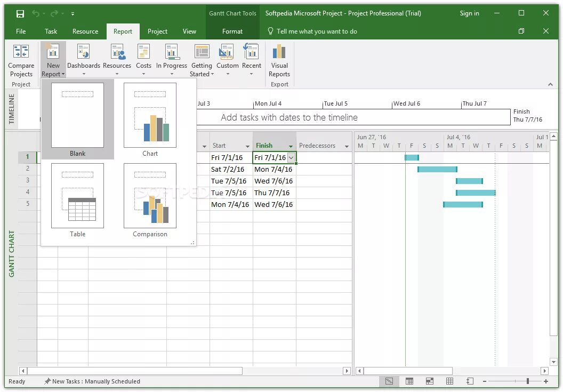Image resolution: width=563 pixels, height=392 pixels.
Task: Open filter dropdown left of Start column
Action: point(205,146)
